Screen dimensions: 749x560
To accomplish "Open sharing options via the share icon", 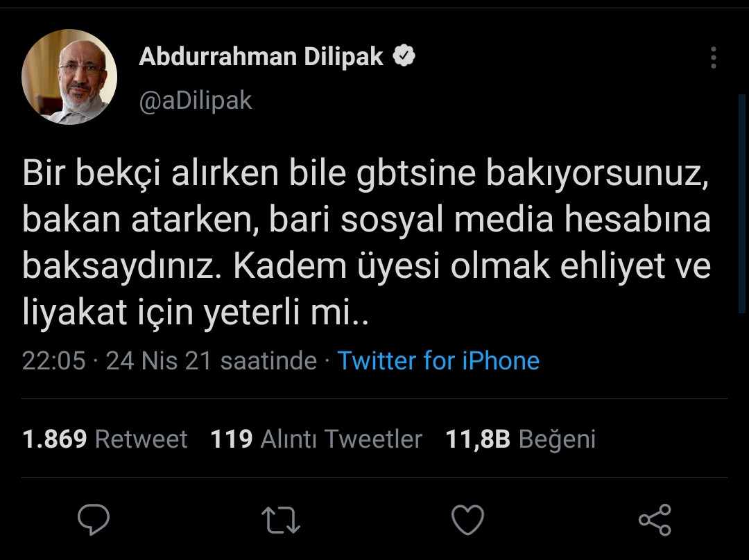I will pyautogui.click(x=654, y=517).
